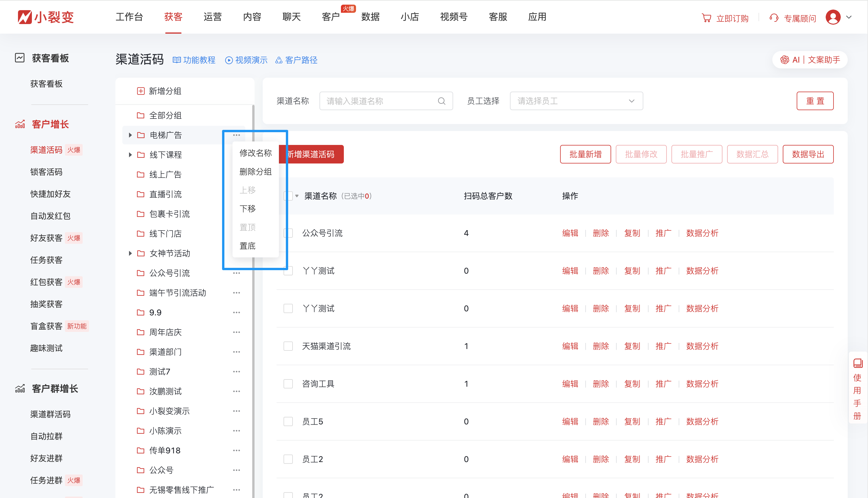Tick the 咨询工具 row checkbox
868x498 pixels.
coord(288,384)
